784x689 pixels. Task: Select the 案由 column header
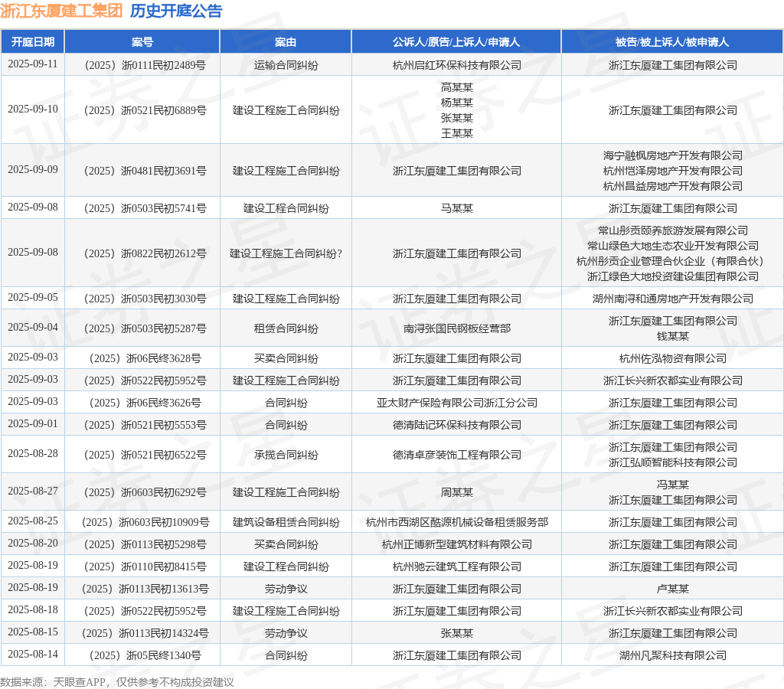[x=286, y=42]
